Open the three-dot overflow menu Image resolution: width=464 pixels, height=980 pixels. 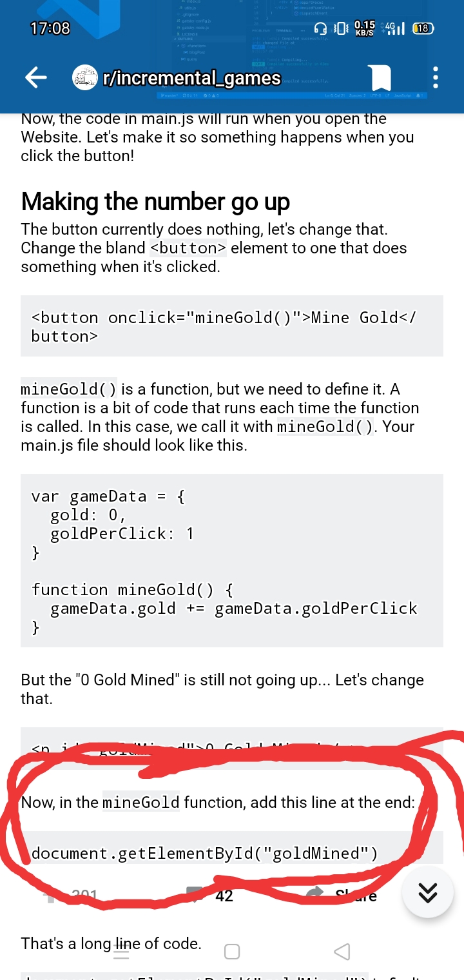tap(435, 78)
